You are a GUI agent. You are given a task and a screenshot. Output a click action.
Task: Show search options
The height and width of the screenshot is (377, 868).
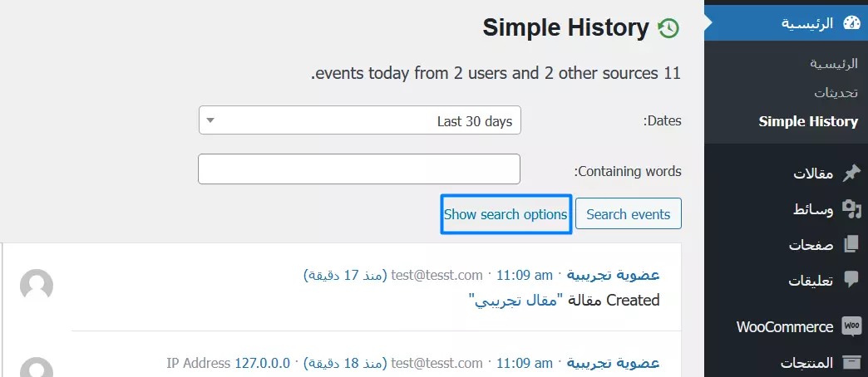click(506, 214)
